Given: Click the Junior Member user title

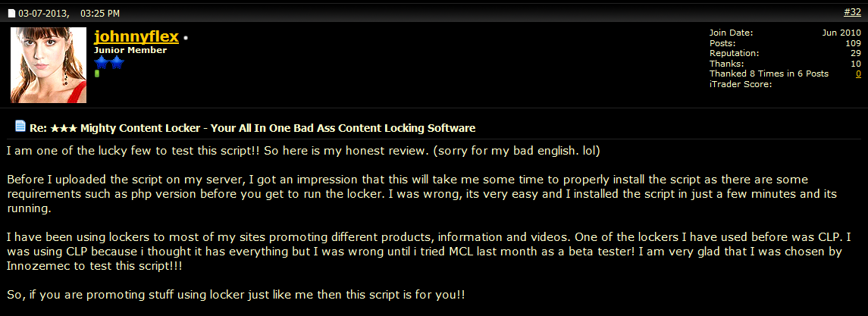Looking at the screenshot, I should coord(130,50).
